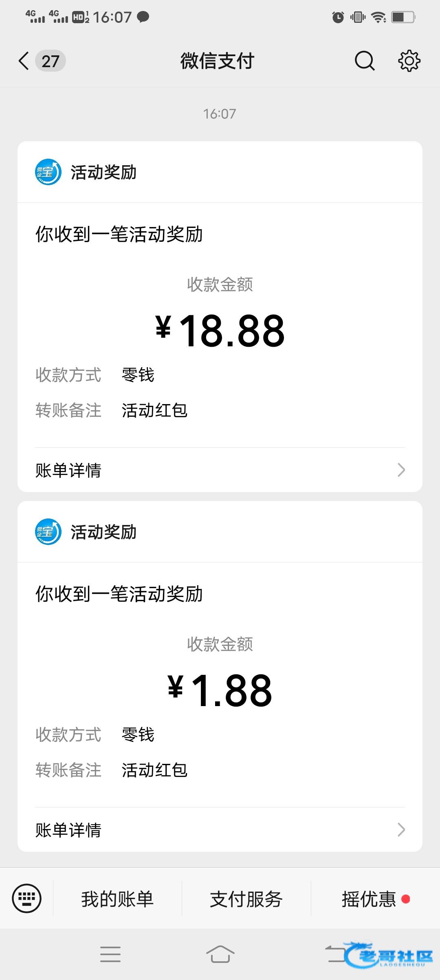
Task: Tap the first card's 微金宝 logo icon
Action: tap(48, 172)
